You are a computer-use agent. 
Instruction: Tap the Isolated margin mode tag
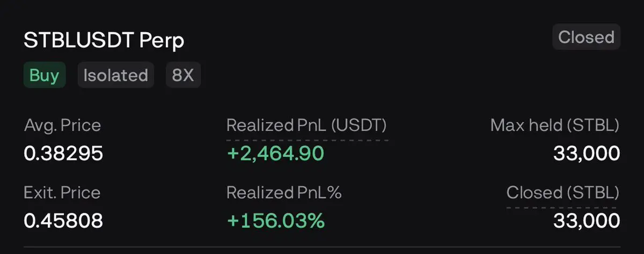coord(115,75)
